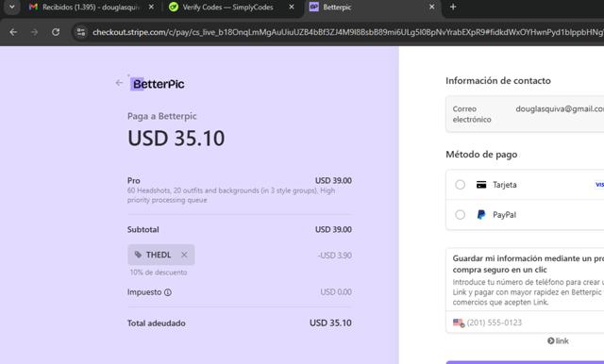Click the THEDL coupon tag icon
The height and width of the screenshot is (364, 604).
tap(138, 255)
